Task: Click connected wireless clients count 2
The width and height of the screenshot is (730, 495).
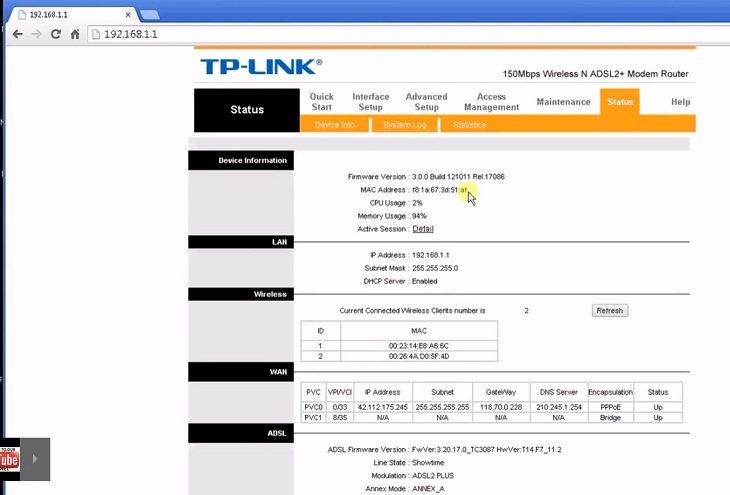Action: pos(527,311)
